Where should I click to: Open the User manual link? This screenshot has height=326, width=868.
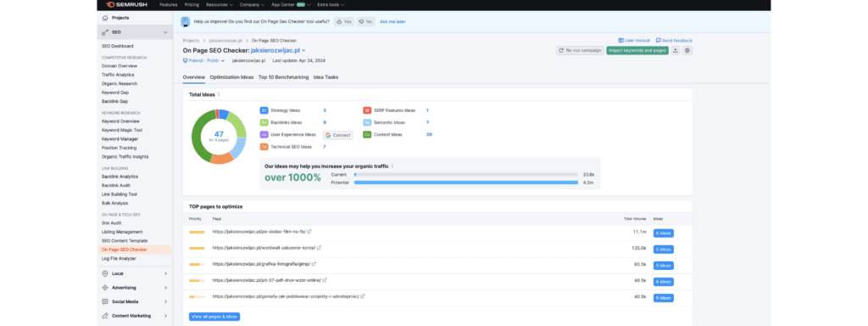(634, 41)
